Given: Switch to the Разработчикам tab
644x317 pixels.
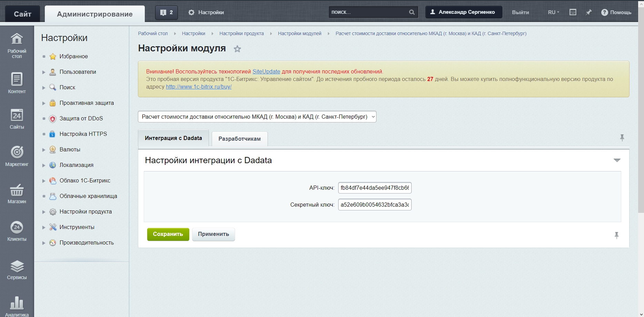Looking at the screenshot, I should 239,139.
